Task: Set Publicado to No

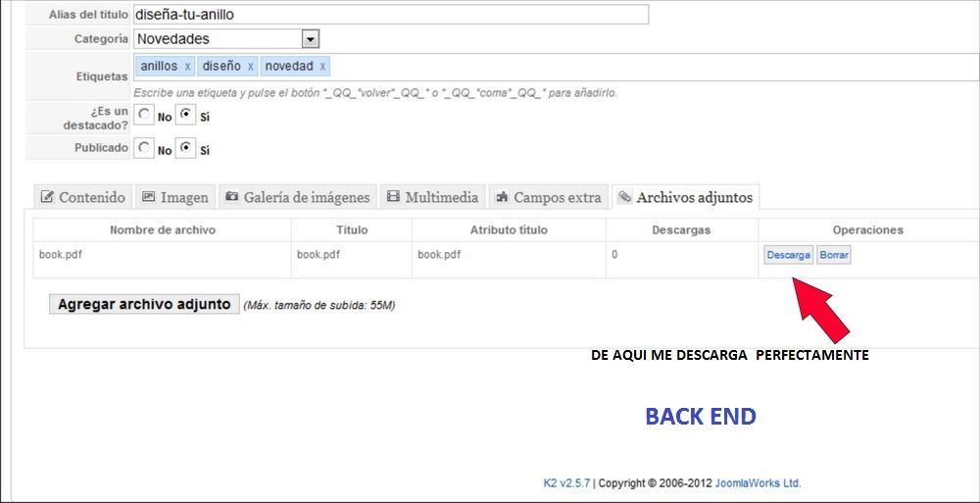Action: pyautogui.click(x=144, y=149)
